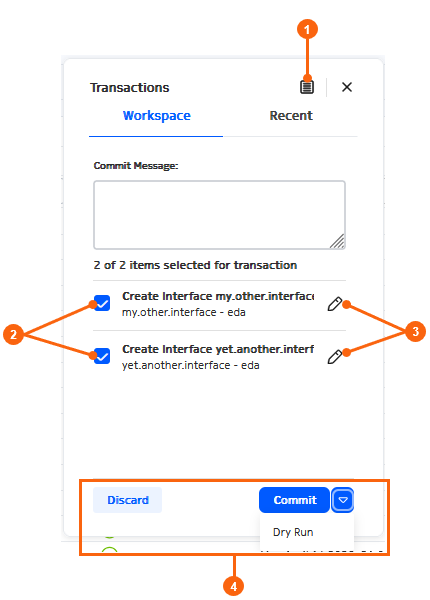Uncheck the my.other.interface checkbox
The width and height of the screenshot is (430, 600).
(x=102, y=303)
